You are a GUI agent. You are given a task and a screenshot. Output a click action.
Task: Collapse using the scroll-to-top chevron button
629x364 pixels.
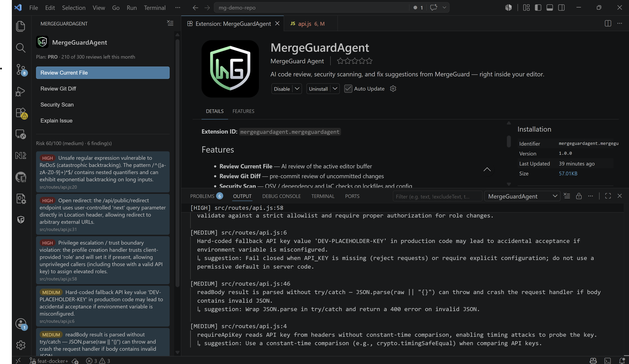click(487, 169)
